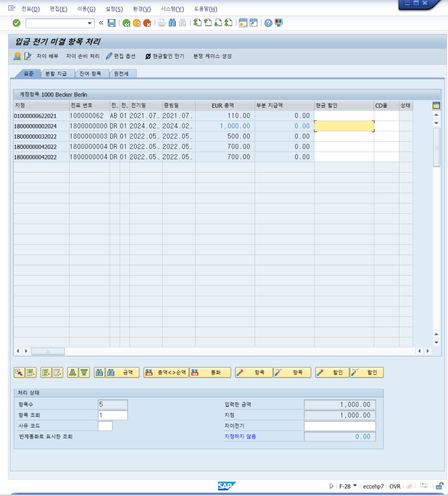Click the 항목 조회 input field
This screenshot has width=448, height=496.
(113, 415)
